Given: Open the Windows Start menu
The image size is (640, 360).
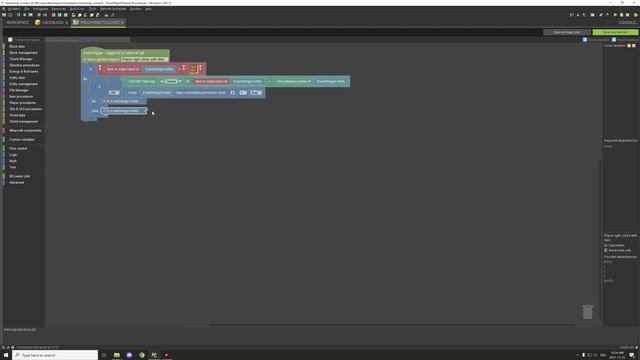Looking at the screenshot, I should 6,355.
